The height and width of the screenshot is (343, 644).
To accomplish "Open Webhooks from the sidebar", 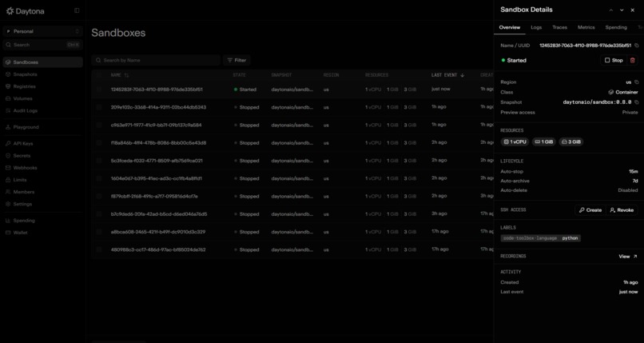I will [25, 168].
